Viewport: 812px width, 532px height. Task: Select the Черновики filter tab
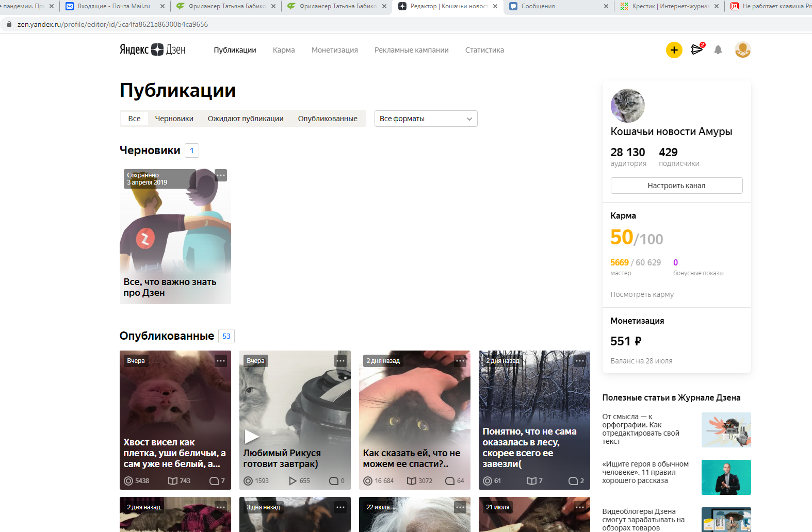pos(174,119)
